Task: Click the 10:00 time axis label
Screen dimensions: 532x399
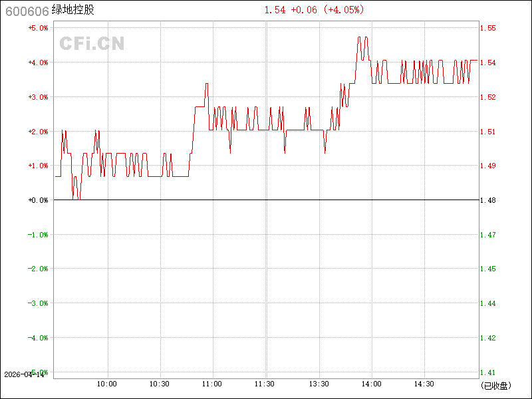Action: (106, 384)
